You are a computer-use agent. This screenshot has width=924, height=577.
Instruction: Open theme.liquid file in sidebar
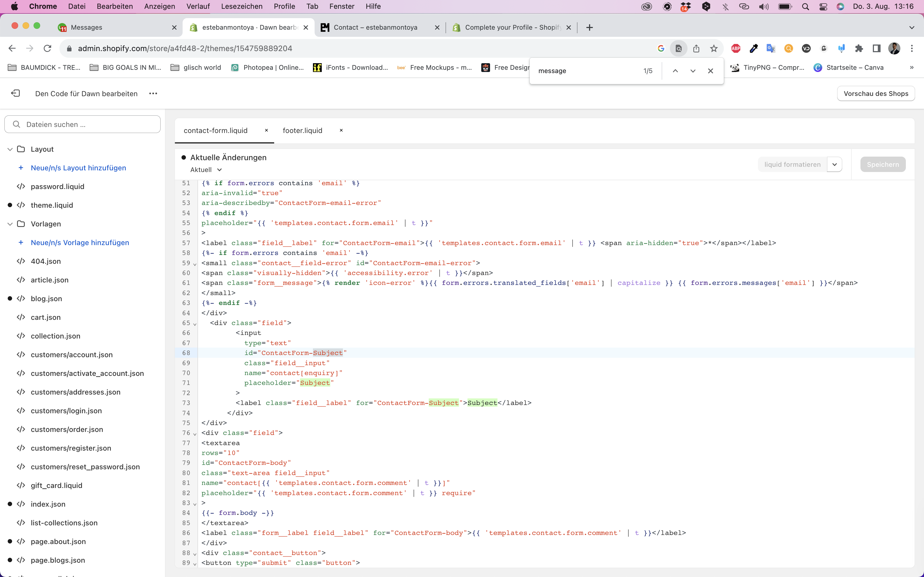coord(52,205)
